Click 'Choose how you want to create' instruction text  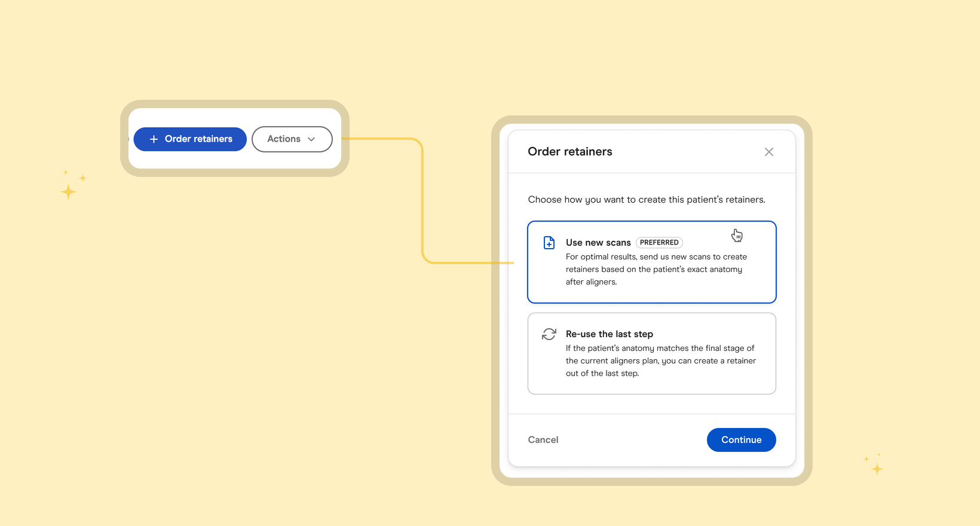[x=647, y=200]
